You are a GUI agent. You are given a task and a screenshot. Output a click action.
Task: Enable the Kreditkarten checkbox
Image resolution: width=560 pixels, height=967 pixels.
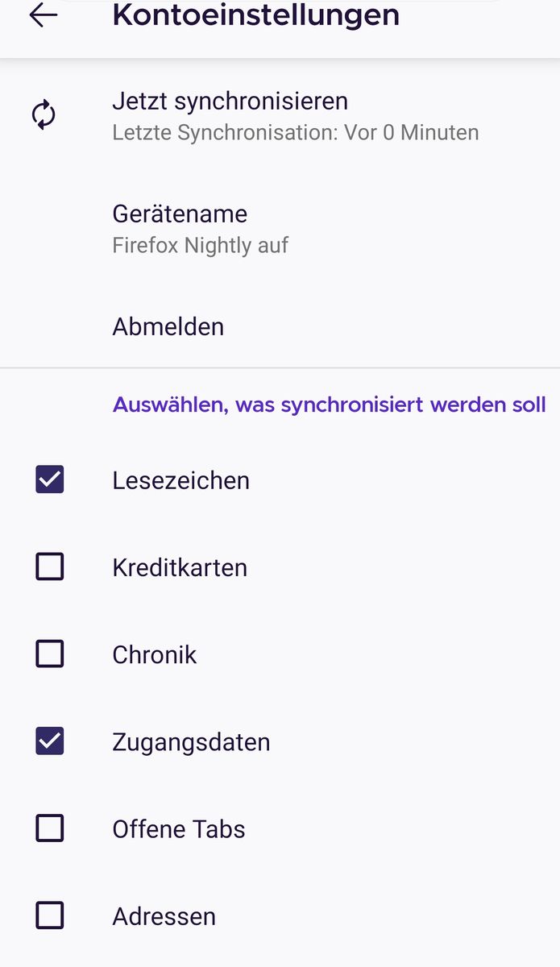50,567
